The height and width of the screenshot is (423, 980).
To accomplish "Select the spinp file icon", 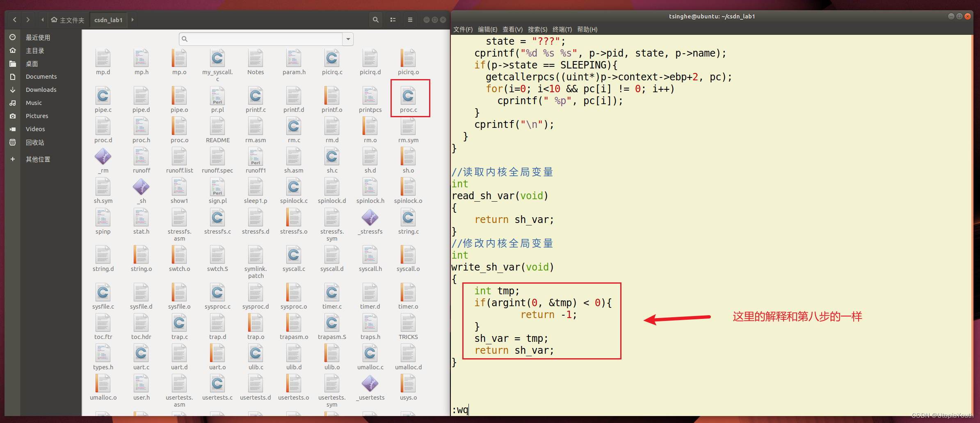I will click(x=103, y=218).
